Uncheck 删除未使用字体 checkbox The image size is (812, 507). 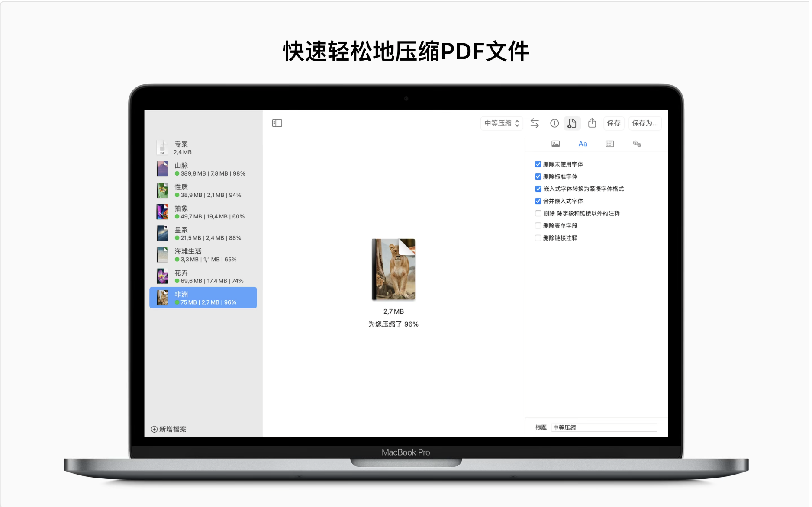538,164
